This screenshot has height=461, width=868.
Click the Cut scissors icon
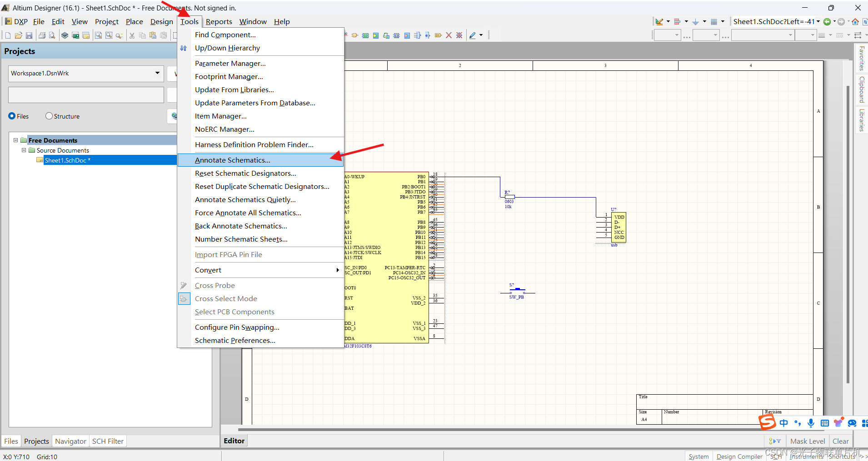132,35
